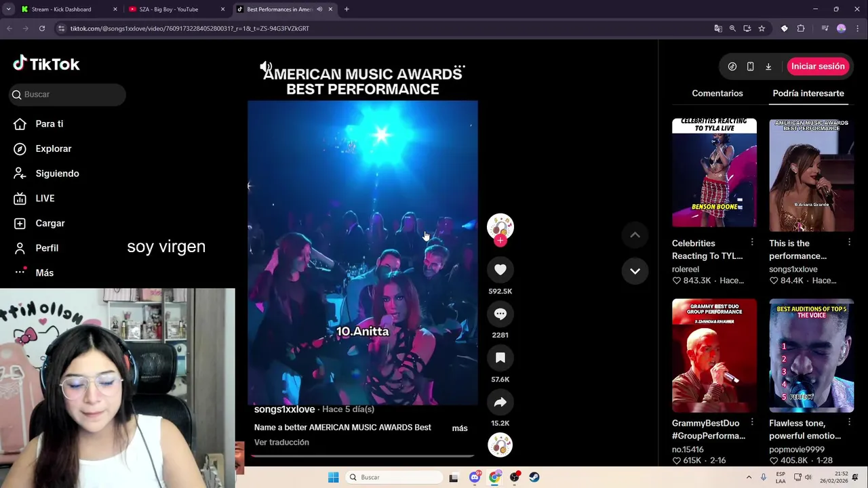Open the Chrome three-dot menu
Viewport: 868px width, 488px height.
tap(857, 28)
